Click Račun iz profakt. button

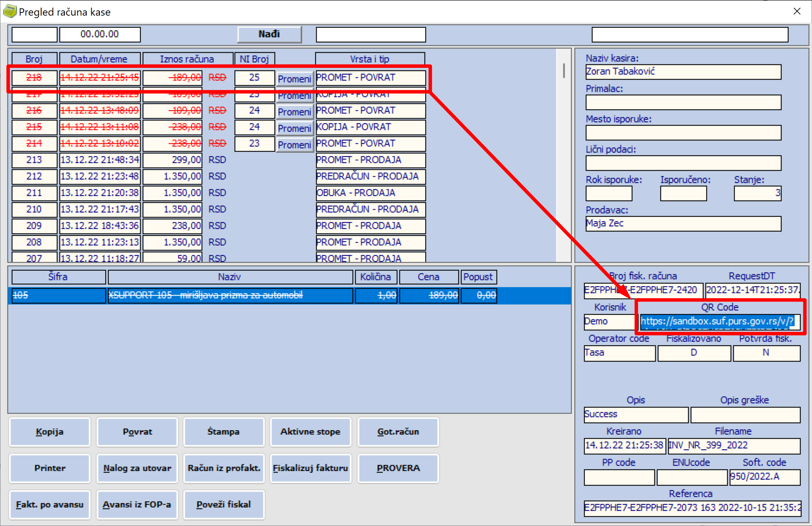tap(224, 468)
